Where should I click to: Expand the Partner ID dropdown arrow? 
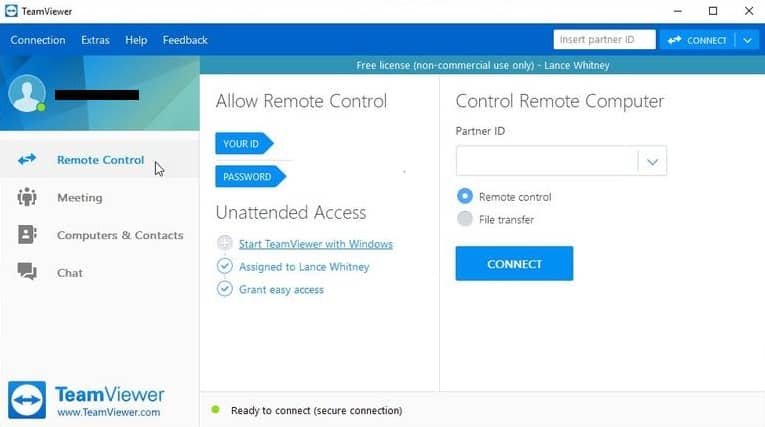click(x=652, y=161)
